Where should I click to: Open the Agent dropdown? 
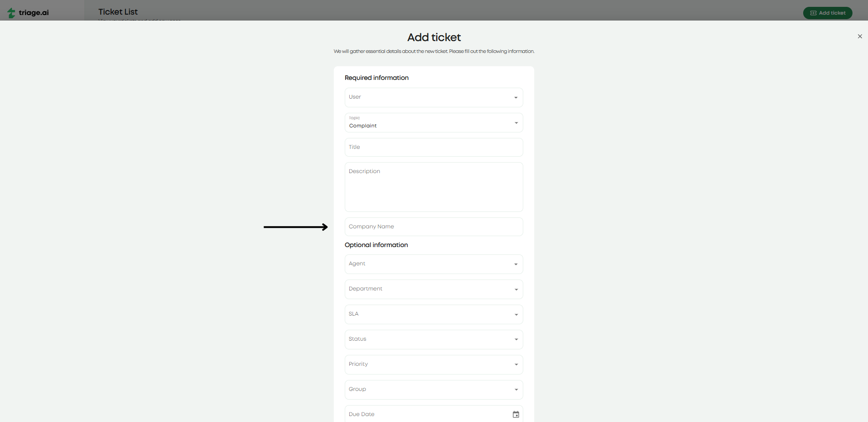(x=516, y=264)
